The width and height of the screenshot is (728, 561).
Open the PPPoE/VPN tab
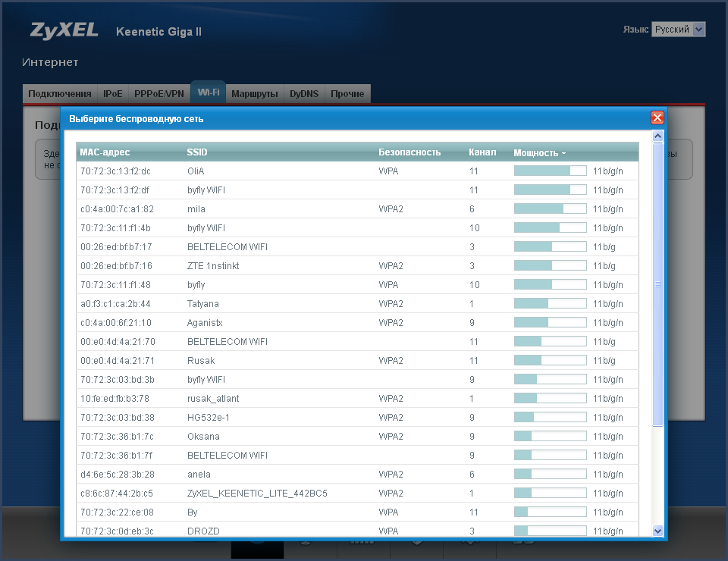click(159, 94)
